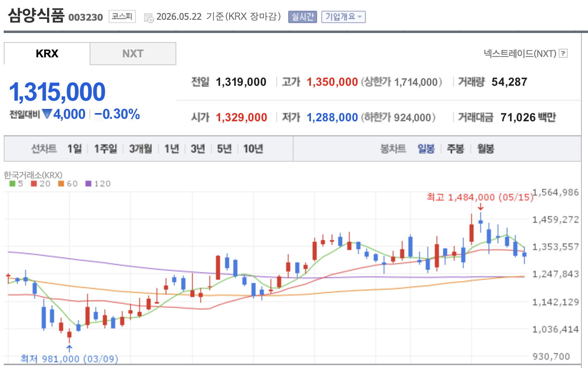This screenshot has height=368, width=588.
Task: Select the 10년 line chart period
Action: click(x=253, y=149)
